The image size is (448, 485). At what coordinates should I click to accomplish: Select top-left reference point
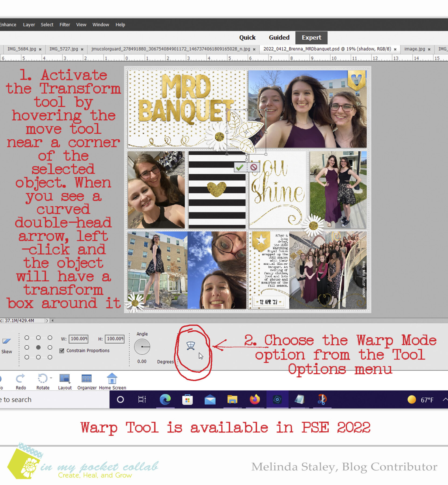point(27,338)
